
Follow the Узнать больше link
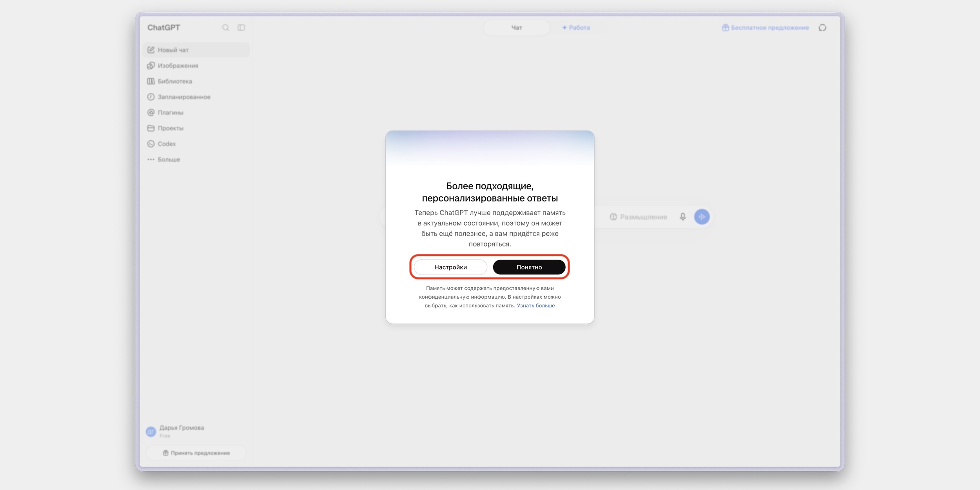click(x=535, y=305)
